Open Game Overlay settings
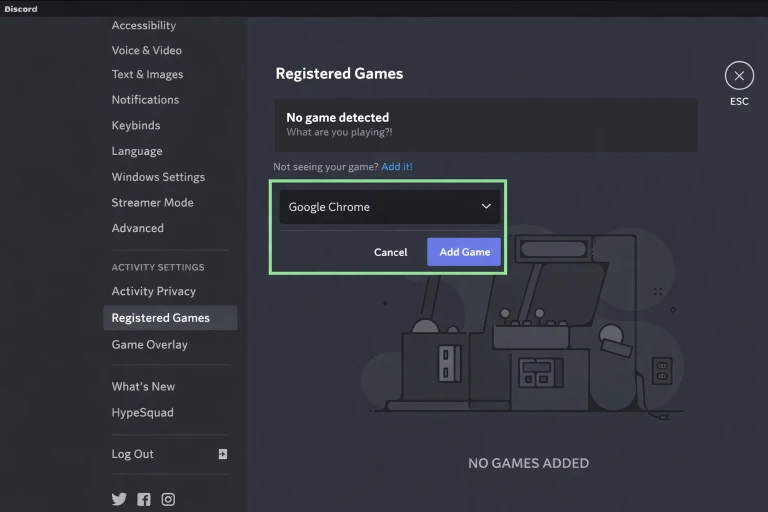The image size is (768, 512). tap(149, 345)
